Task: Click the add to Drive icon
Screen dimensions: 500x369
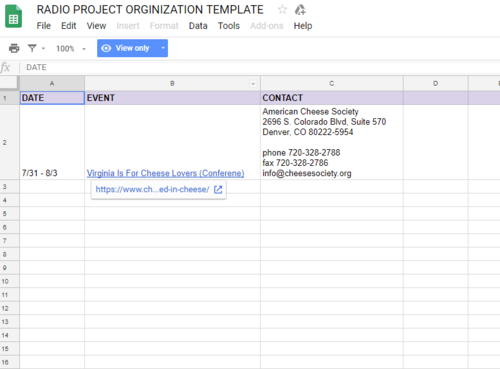Action: 300,10
